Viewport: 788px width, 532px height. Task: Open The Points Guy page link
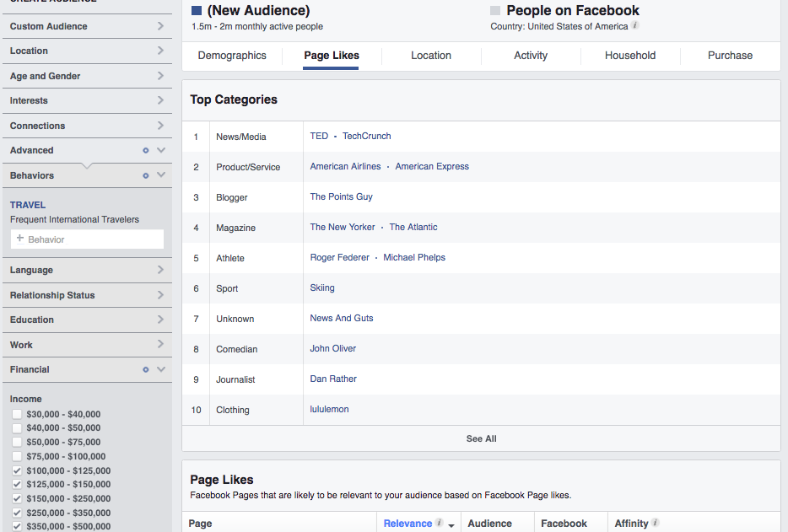click(x=341, y=196)
